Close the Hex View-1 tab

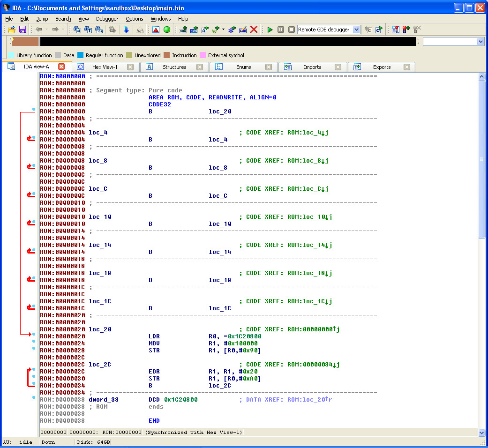(130, 67)
